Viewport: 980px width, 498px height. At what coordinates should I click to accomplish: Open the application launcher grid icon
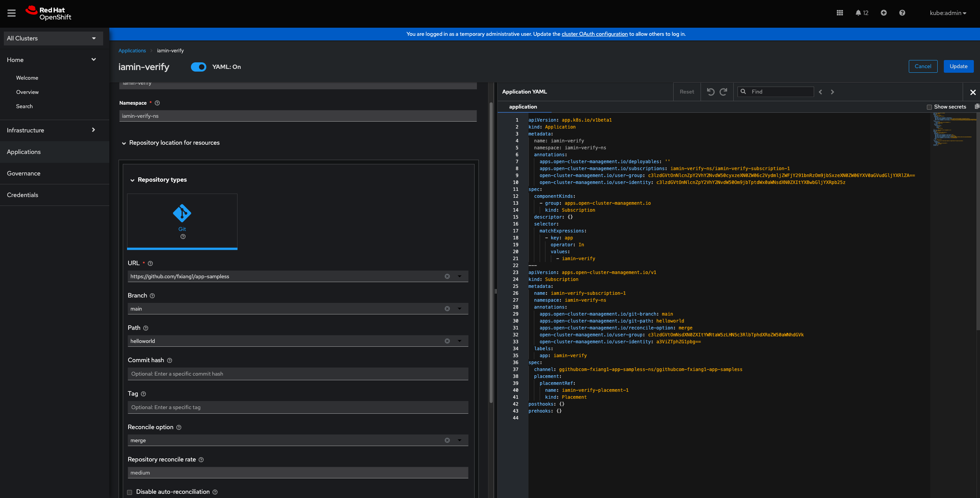click(x=840, y=13)
